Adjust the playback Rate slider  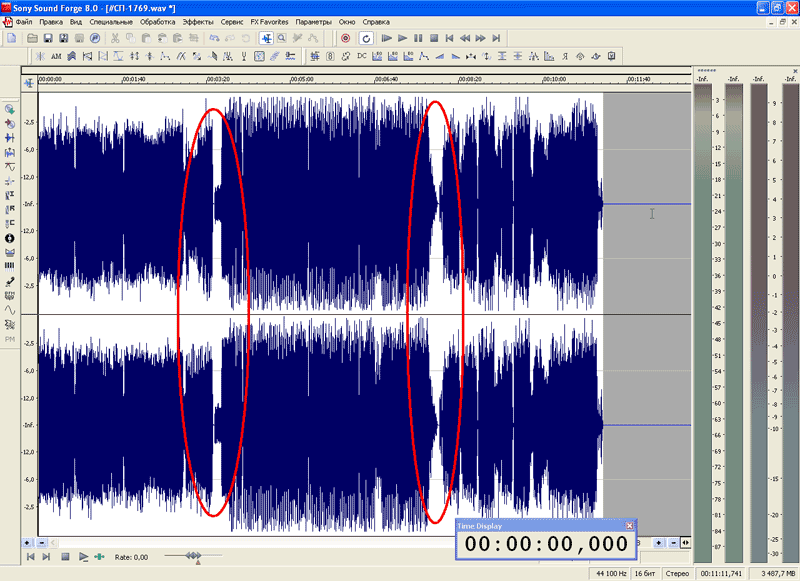point(195,556)
